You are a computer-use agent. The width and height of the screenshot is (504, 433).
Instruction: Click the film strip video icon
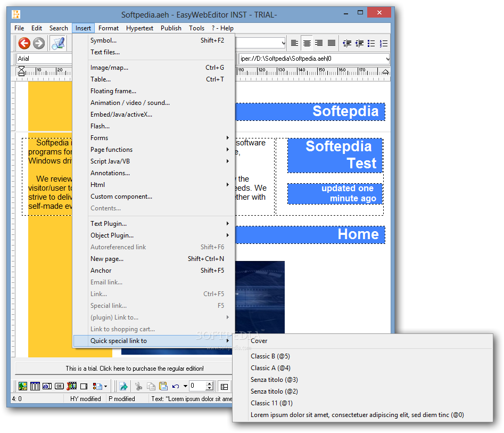tap(71, 386)
